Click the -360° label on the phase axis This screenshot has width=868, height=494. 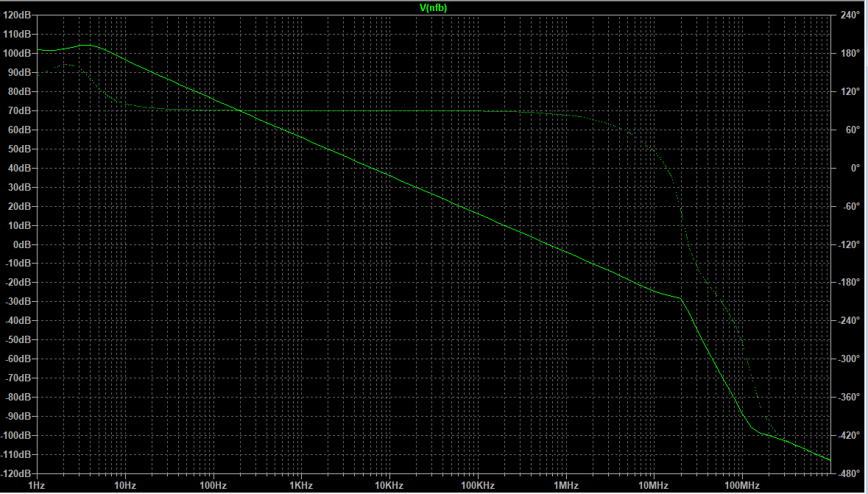coord(849,397)
